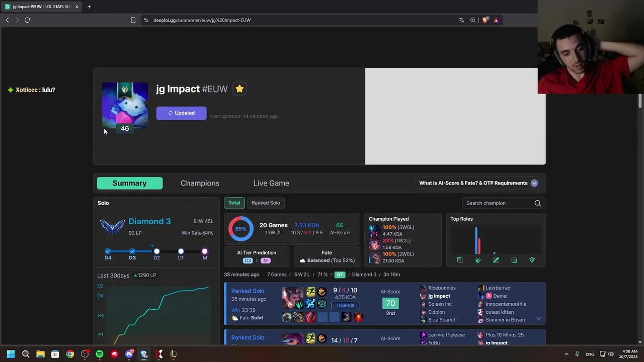Show hidden system tray icons
This screenshot has height=362, width=644.
566,354
